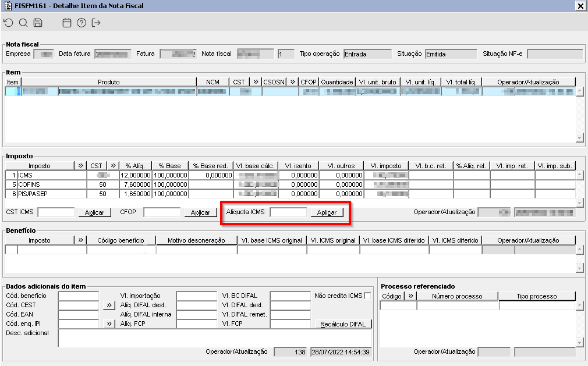Click the Recálculo DIFAL button
The width and height of the screenshot is (588, 366).
[x=343, y=324]
